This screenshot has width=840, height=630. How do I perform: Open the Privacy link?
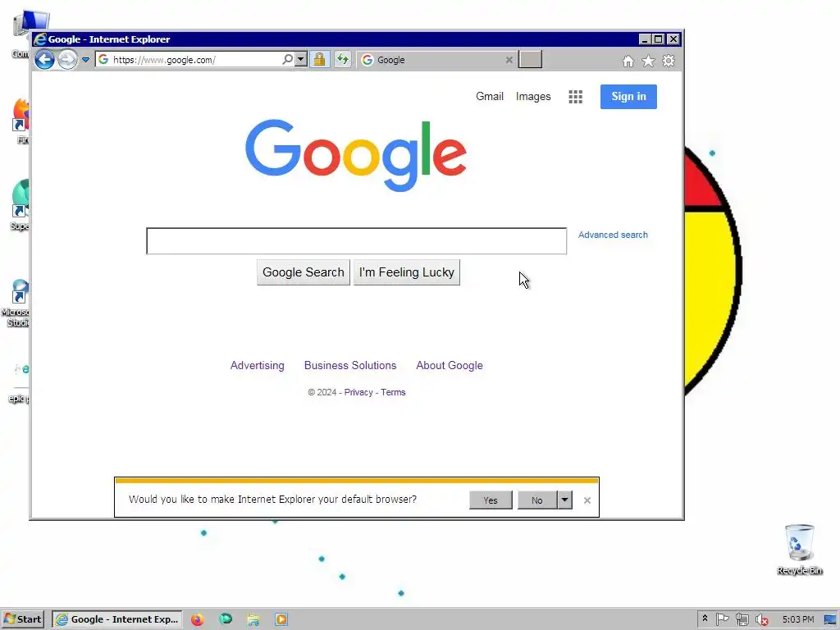pos(358,392)
